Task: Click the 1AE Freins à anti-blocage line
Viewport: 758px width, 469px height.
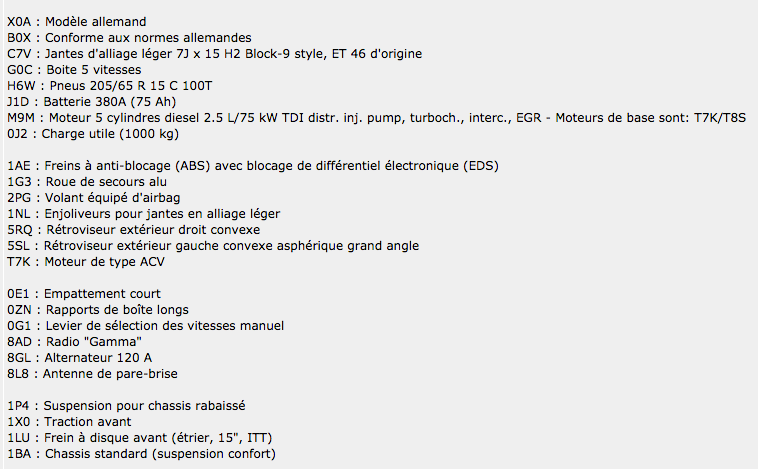Action: [x=253, y=165]
